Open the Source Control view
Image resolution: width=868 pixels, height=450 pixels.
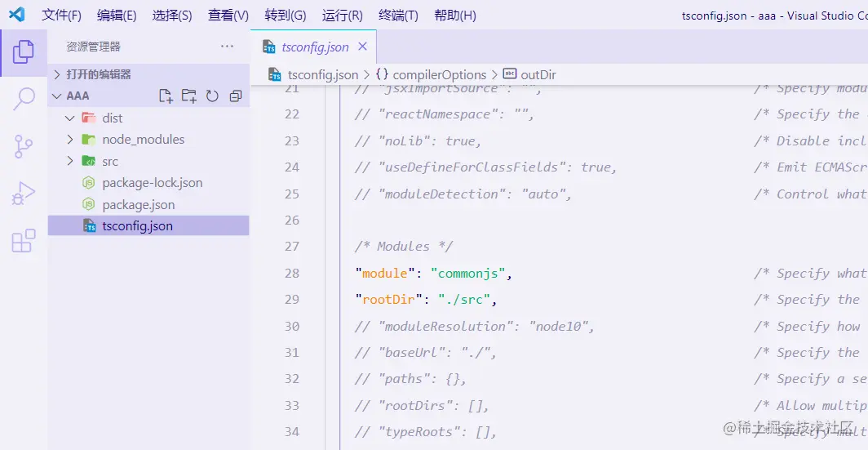(x=23, y=146)
